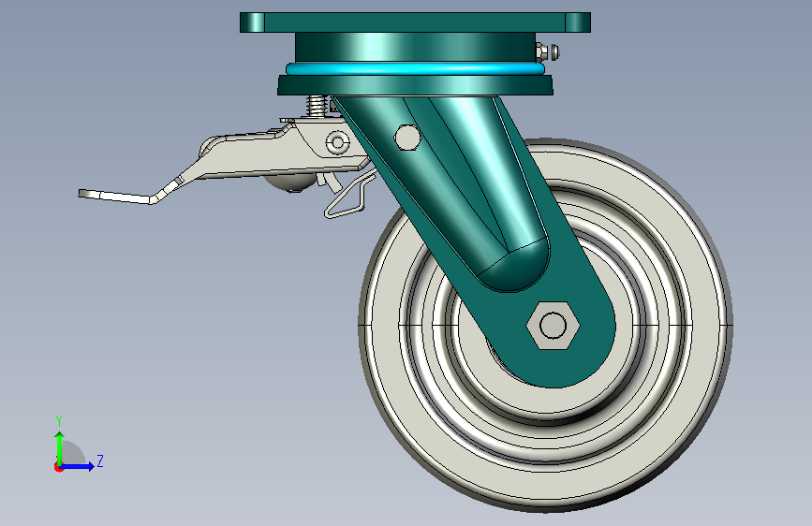Click the green Y axis arrow of triad
This screenshot has height=526, width=812.
point(60,448)
